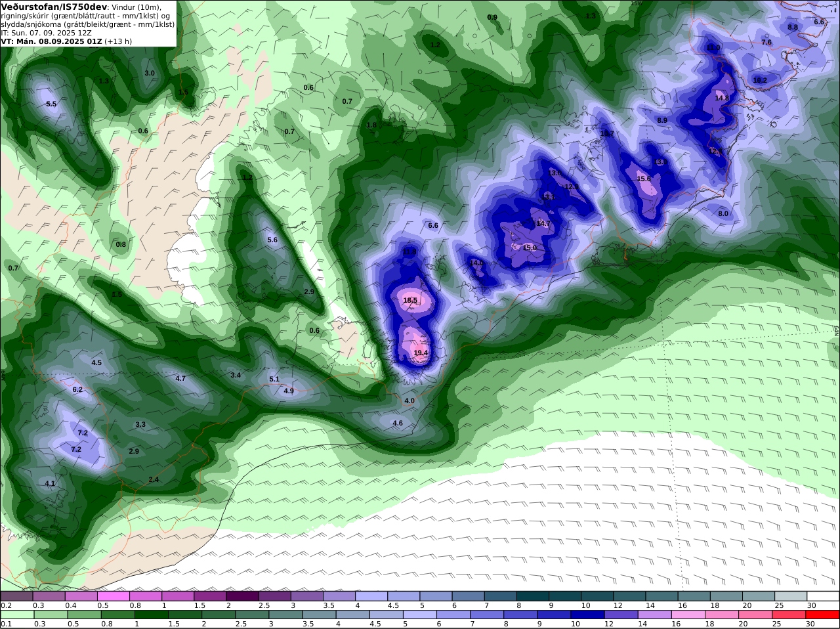Click the 1.8 value label
The image size is (840, 629).
click(x=371, y=125)
